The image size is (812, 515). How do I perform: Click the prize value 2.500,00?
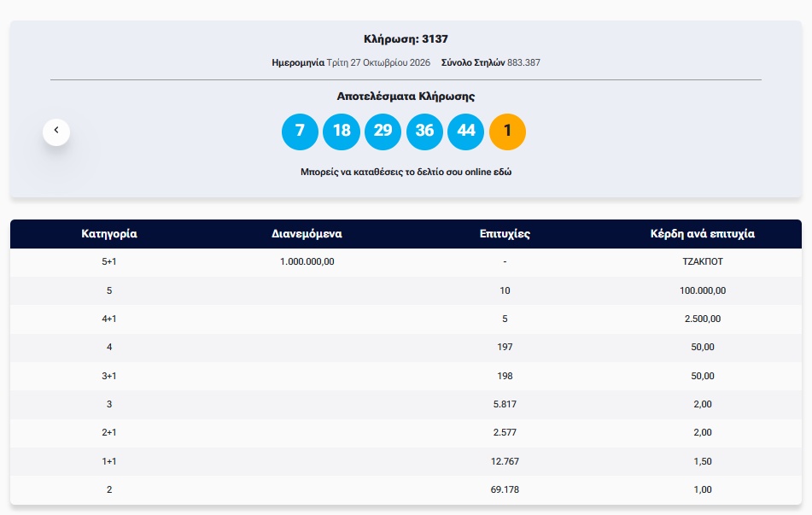point(703,319)
